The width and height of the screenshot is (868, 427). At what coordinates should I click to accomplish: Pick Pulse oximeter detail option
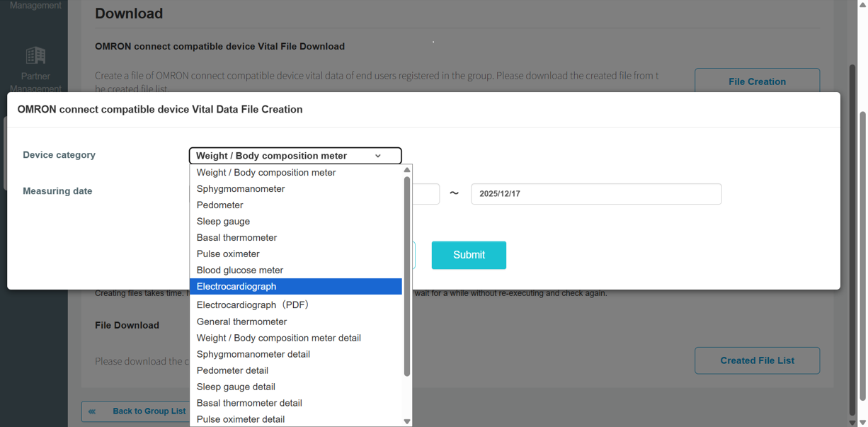pyautogui.click(x=296, y=419)
